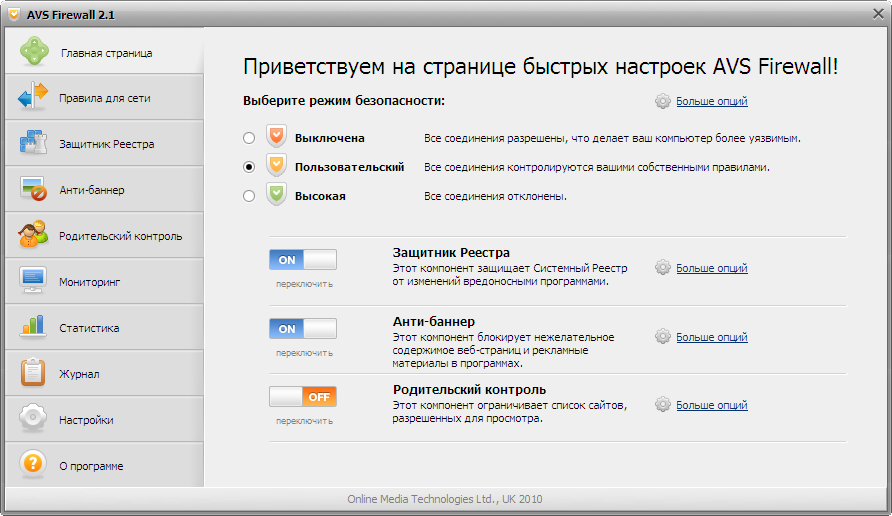Open Больше опций link for Анти-баннер
This screenshot has height=516, width=892.
pyautogui.click(x=712, y=337)
